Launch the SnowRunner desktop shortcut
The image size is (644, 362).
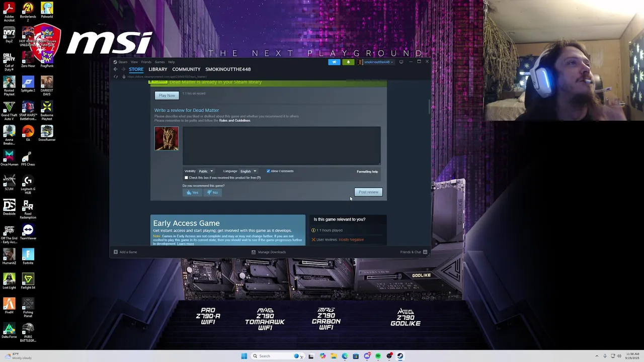point(47,133)
